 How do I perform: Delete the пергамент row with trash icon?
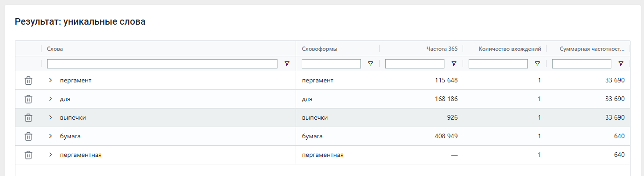[x=28, y=81]
